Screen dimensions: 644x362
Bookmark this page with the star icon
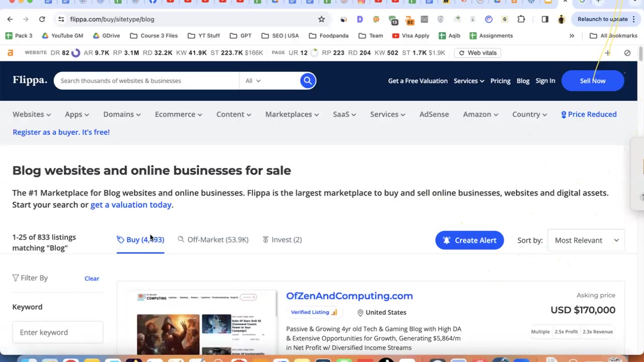[321, 19]
